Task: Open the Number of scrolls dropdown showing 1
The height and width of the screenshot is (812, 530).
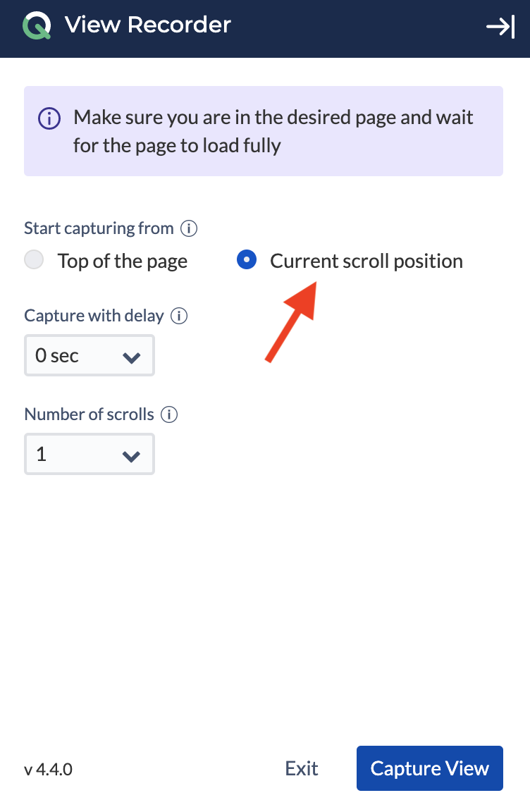Action: tap(90, 454)
